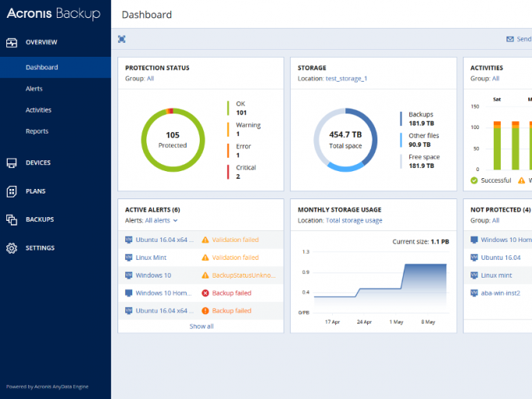
Task: Click warning icon for BackupStatusUnknown alert
Action: [x=205, y=275]
